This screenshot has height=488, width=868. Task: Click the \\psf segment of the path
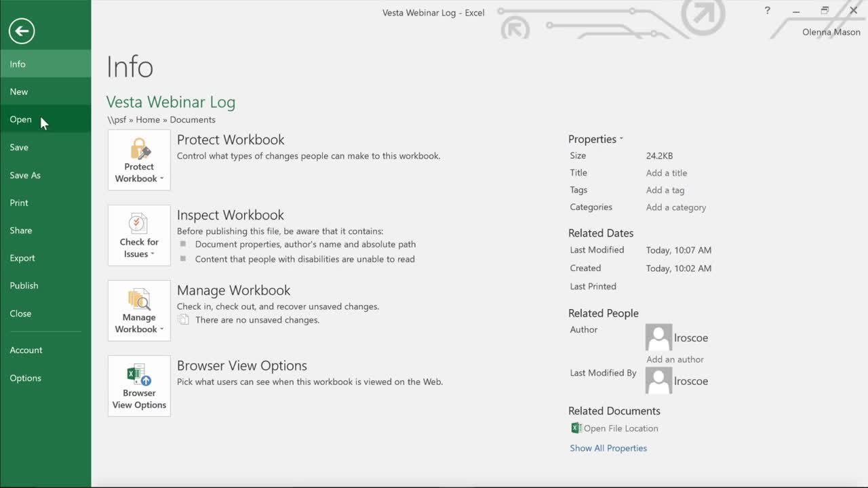pos(117,120)
